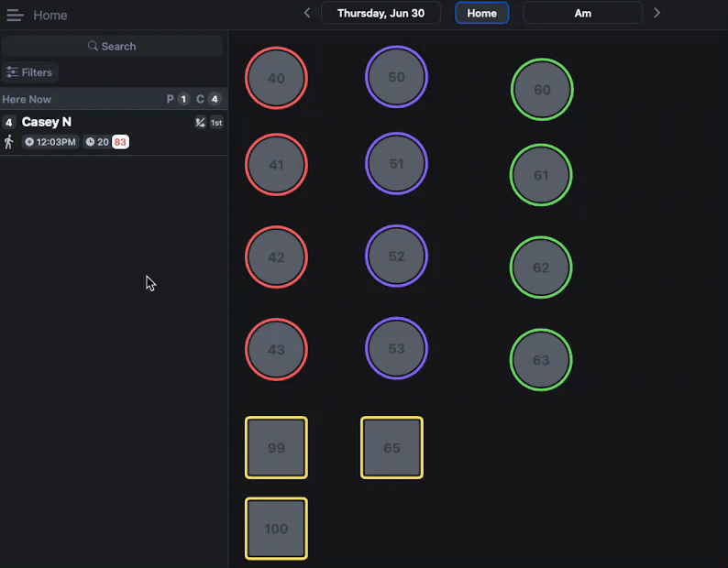Go to previous day arrow
The width and height of the screenshot is (728, 568).
tap(307, 13)
